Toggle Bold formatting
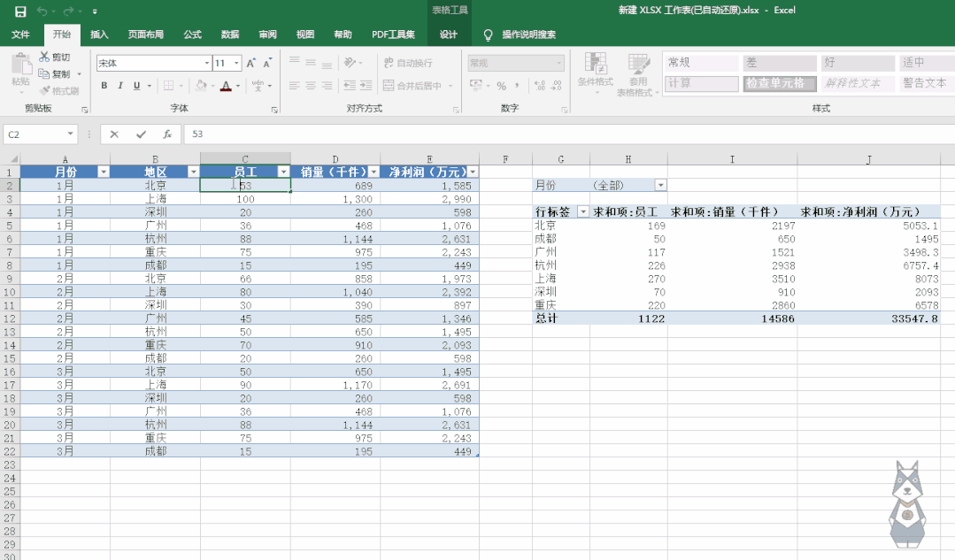Image resolution: width=955 pixels, height=560 pixels. point(104,86)
